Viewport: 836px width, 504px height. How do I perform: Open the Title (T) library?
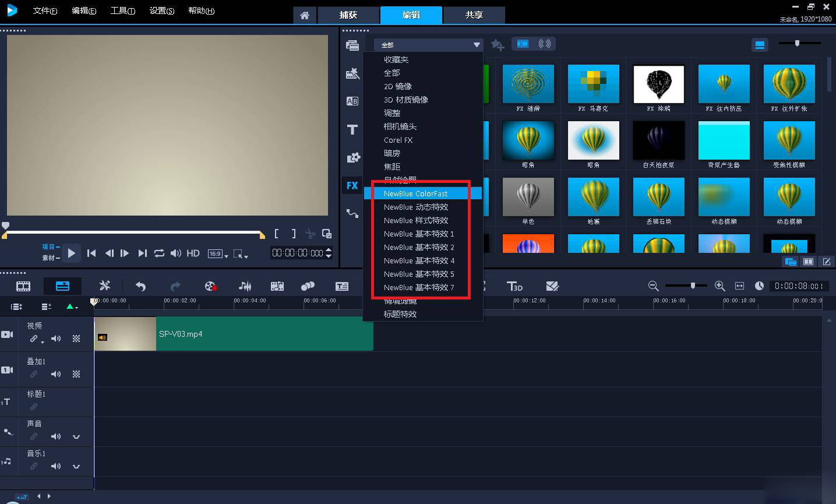(352, 129)
